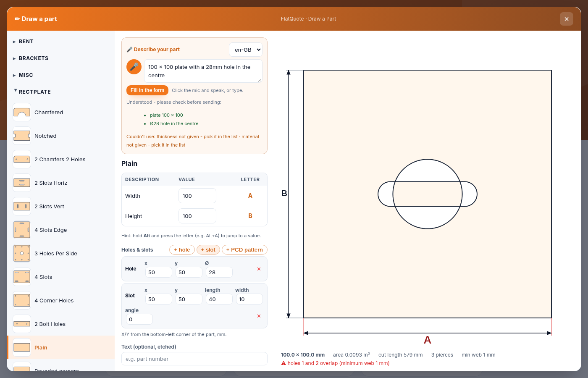Edit the Hole diameter field

[x=219, y=272]
